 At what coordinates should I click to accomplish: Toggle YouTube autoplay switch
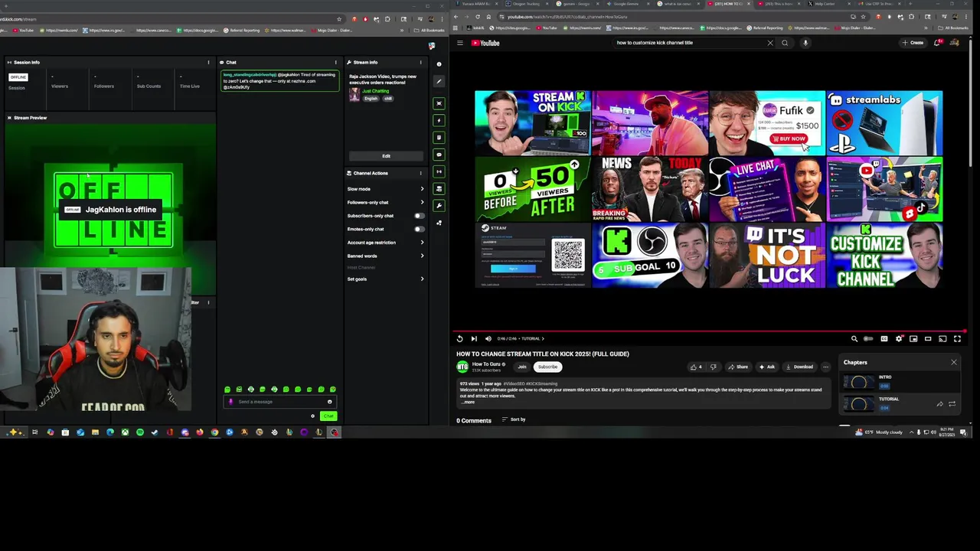pos(868,338)
